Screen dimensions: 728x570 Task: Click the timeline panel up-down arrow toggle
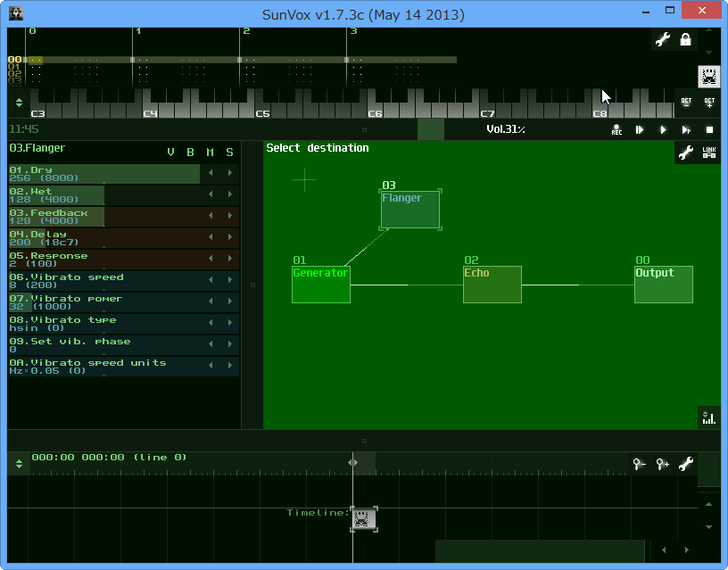tap(19, 463)
